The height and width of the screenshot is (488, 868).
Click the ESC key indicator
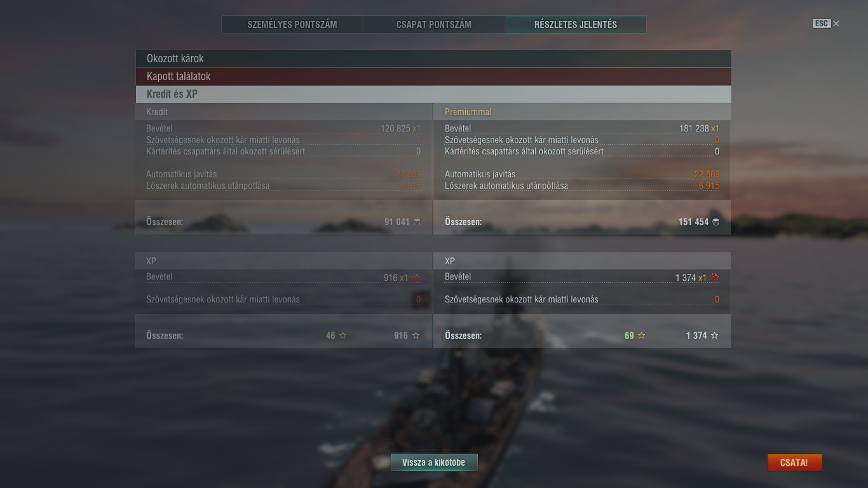point(821,24)
